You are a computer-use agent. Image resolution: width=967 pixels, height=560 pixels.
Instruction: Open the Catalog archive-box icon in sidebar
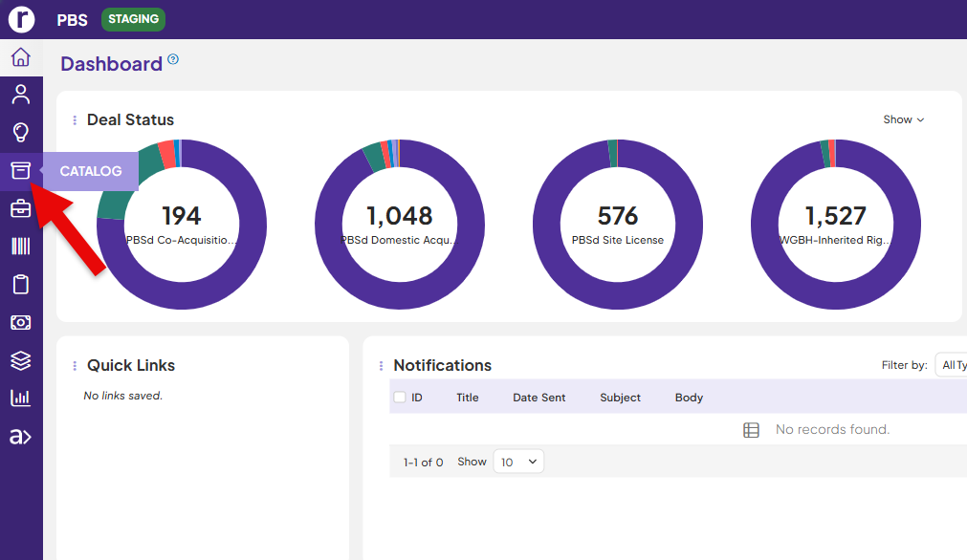[x=21, y=171]
